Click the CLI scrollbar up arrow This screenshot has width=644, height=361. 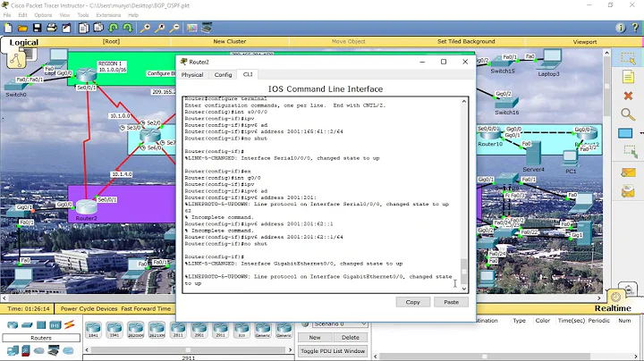(464, 101)
